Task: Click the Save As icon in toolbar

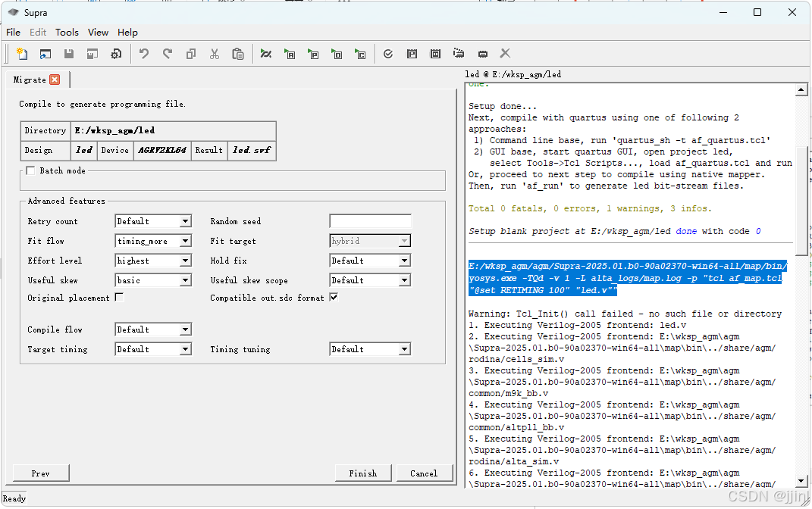Action: tap(92, 53)
